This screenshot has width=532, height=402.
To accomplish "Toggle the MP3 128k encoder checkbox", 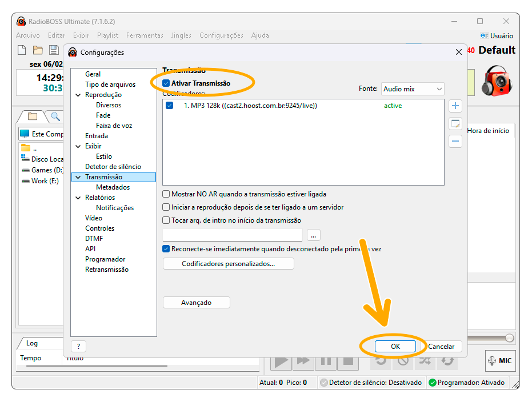I will (169, 106).
